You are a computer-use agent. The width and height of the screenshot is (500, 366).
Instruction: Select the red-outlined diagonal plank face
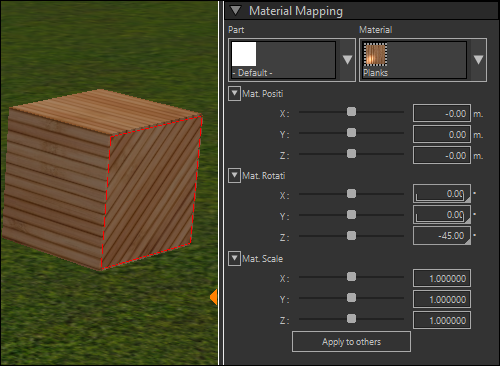click(x=152, y=192)
